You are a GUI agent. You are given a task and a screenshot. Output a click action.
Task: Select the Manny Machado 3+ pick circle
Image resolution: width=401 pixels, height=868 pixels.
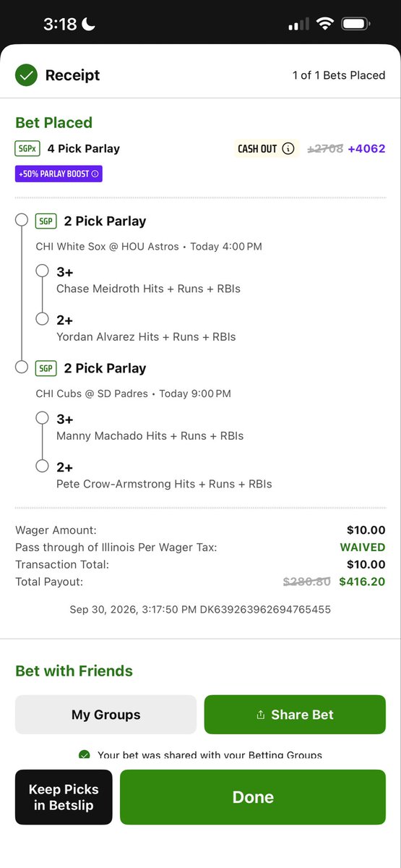pos(43,418)
